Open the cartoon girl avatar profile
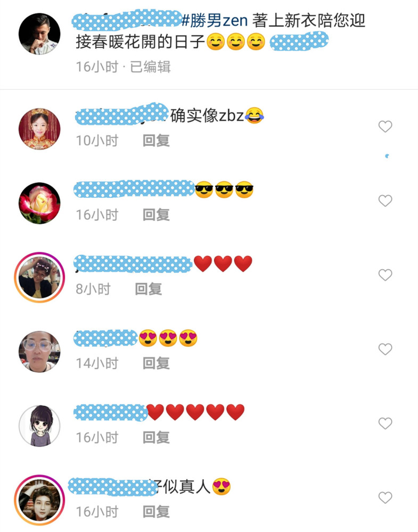Screen dimensions: 418x532 coord(39,426)
